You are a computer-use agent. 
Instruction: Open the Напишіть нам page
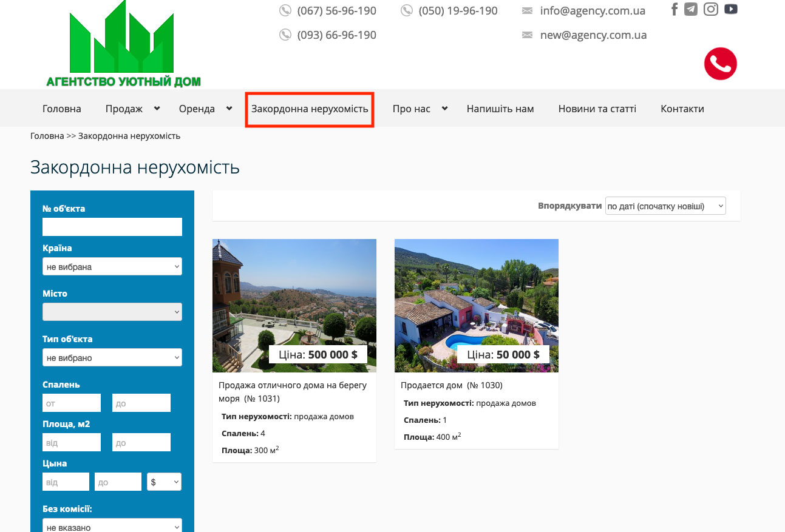[x=500, y=109]
